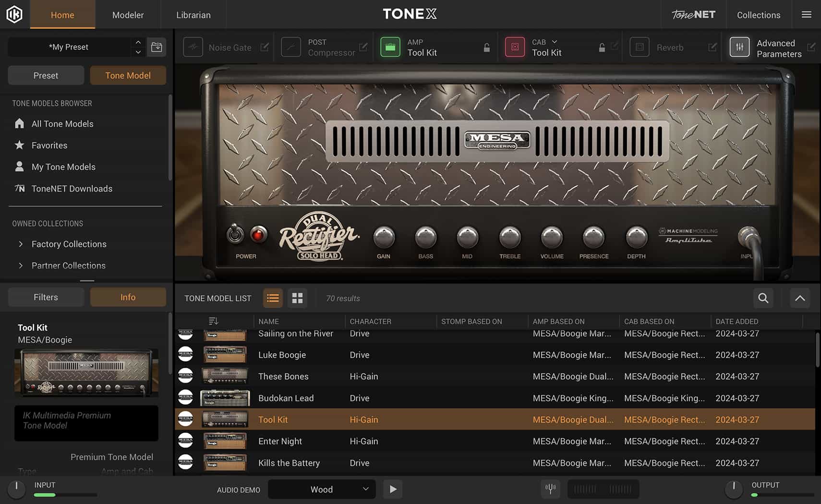This screenshot has height=504, width=821.
Task: Unlock the CAB Tool Kit settings
Action: coord(602,48)
